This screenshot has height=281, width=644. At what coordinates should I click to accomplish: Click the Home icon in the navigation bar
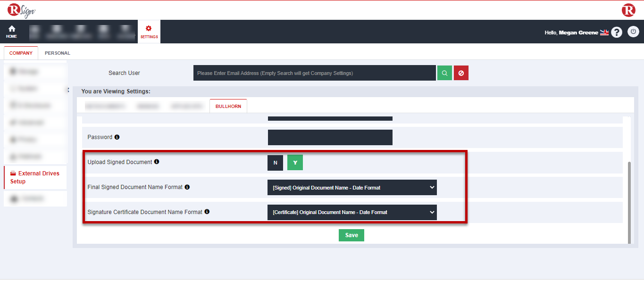[11, 31]
